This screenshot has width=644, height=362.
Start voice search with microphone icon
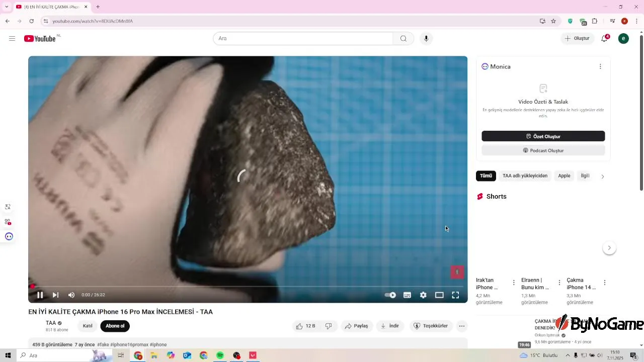(426, 39)
